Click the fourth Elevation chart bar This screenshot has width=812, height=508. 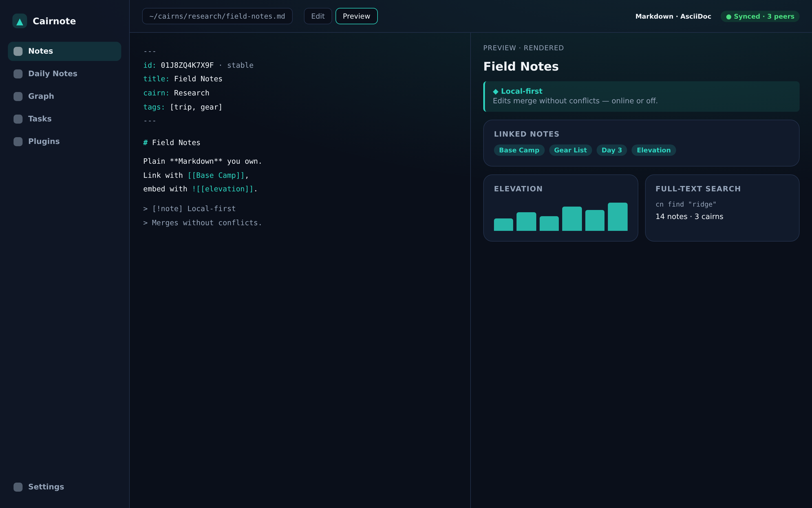click(572, 219)
